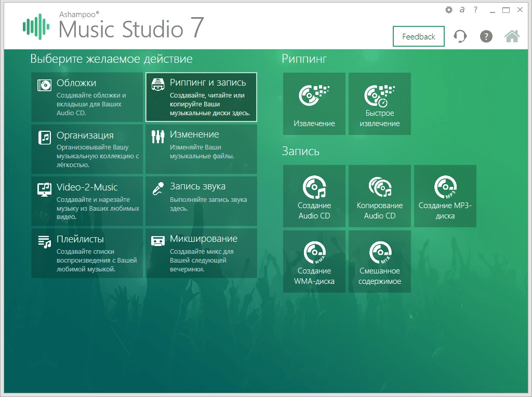
Task: Click the Изменение mixer sliders icon
Action: pyautogui.click(x=158, y=136)
